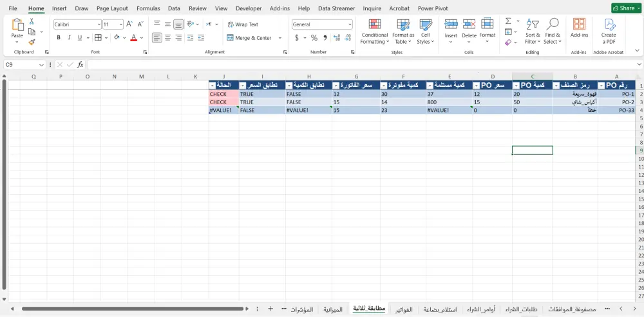Image resolution: width=644 pixels, height=317 pixels.
Task: Click Increase Indent icon
Action: [201, 38]
